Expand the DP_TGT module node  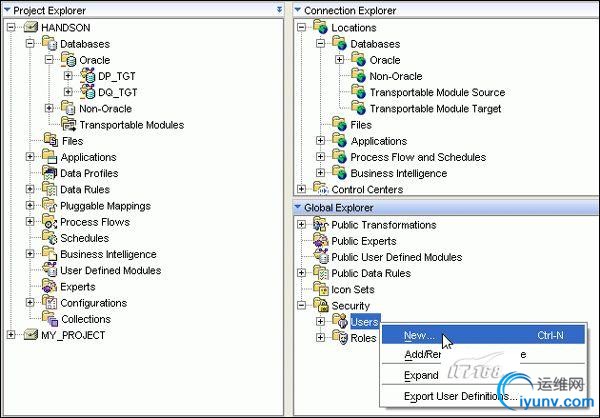coord(68,75)
